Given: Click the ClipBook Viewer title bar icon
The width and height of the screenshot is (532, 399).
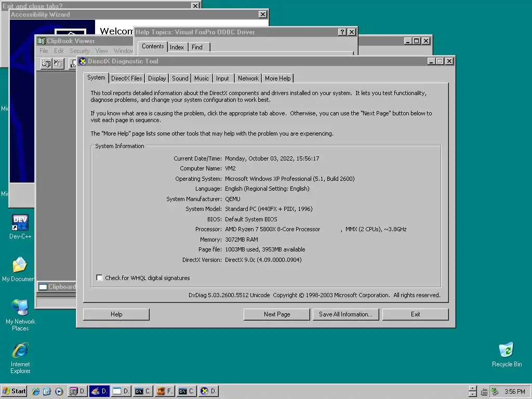Looking at the screenshot, I should point(41,41).
